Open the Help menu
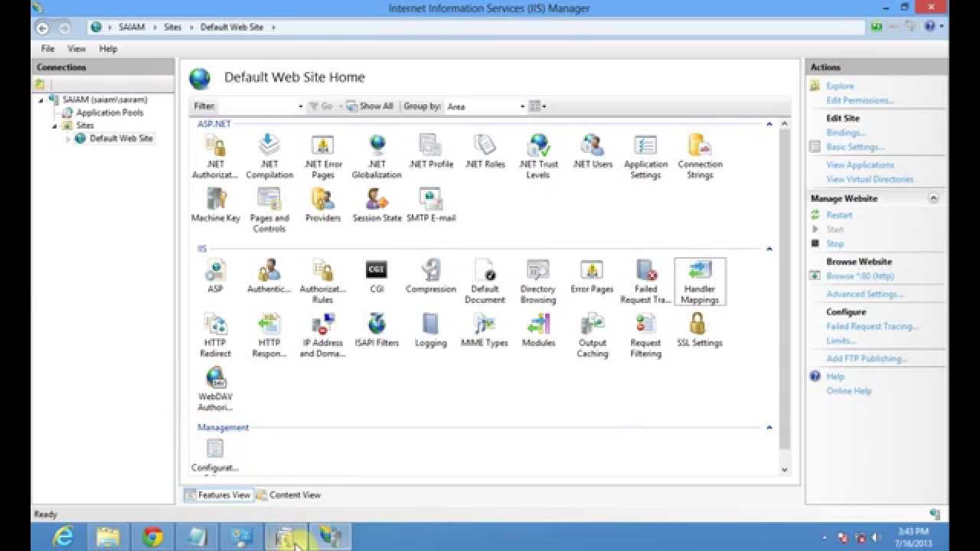Viewport: 980px width, 551px height. click(x=108, y=48)
